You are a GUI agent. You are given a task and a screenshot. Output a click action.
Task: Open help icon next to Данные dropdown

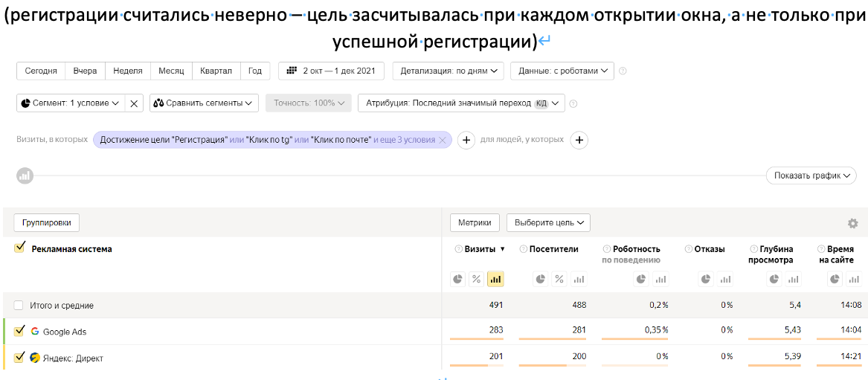point(623,71)
